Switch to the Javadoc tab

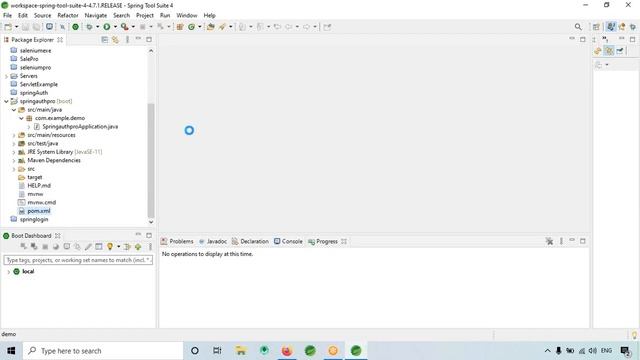tap(213, 241)
